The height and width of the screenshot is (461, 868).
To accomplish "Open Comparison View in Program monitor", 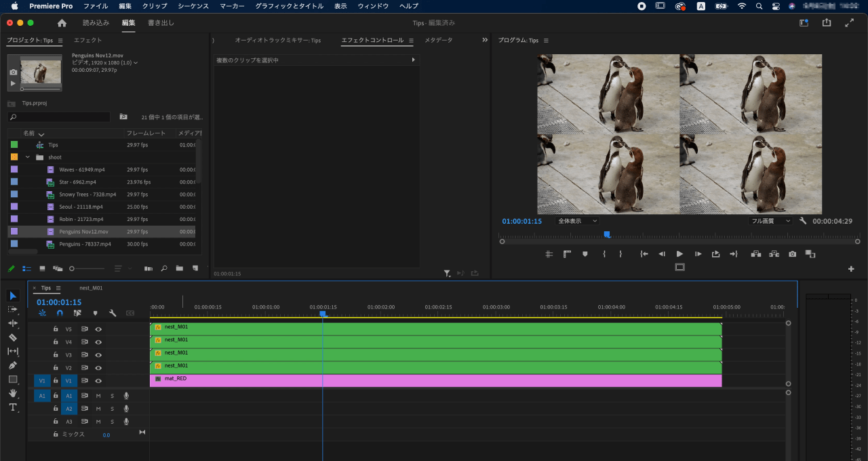I will pyautogui.click(x=810, y=254).
